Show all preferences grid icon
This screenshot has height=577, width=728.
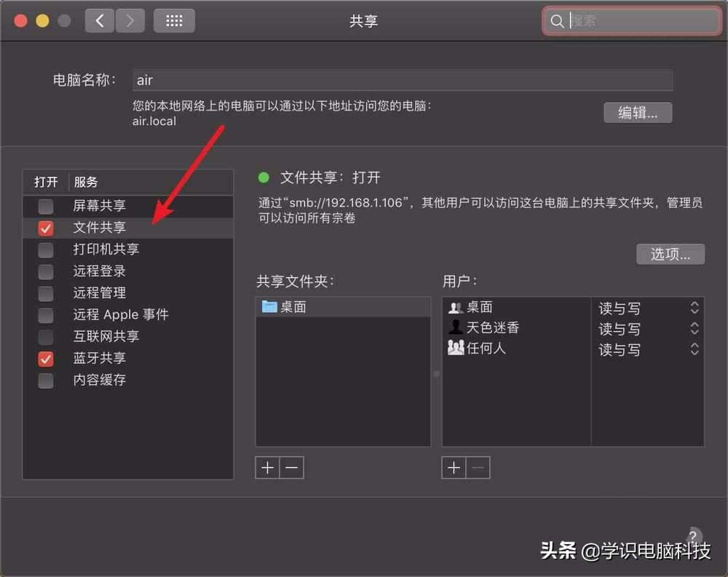pyautogui.click(x=174, y=21)
